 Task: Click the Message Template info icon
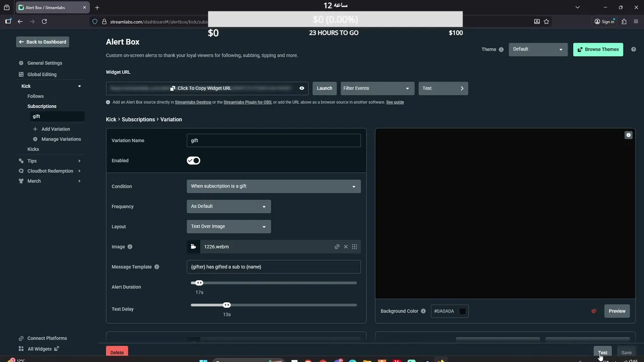tap(156, 266)
